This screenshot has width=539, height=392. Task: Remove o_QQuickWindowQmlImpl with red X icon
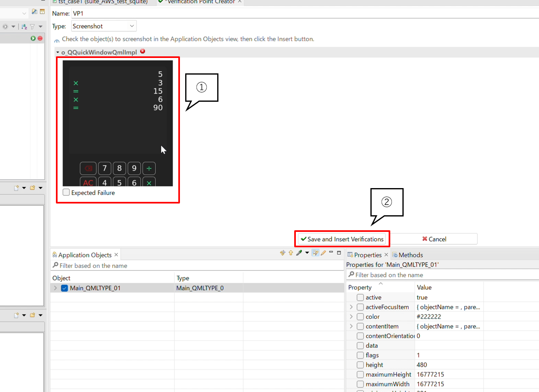143,51
